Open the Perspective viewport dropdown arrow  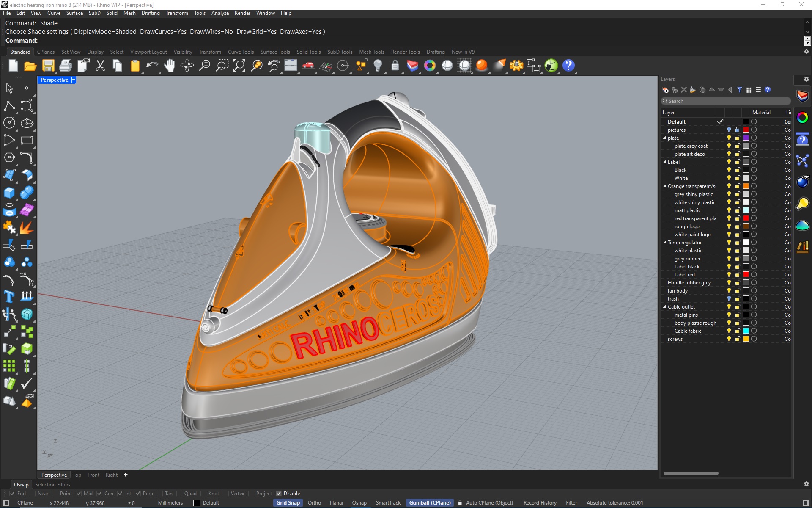[74, 80]
